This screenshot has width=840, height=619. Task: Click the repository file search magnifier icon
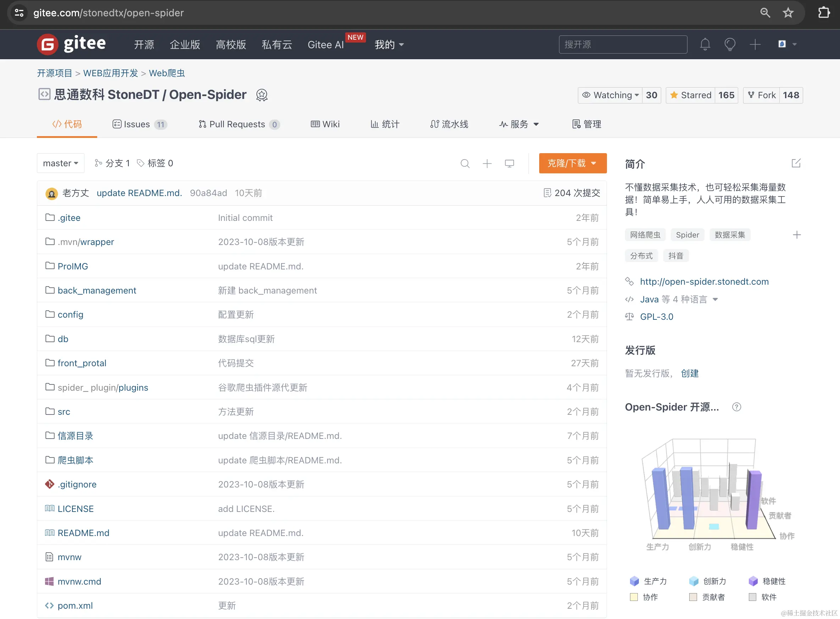[465, 163]
